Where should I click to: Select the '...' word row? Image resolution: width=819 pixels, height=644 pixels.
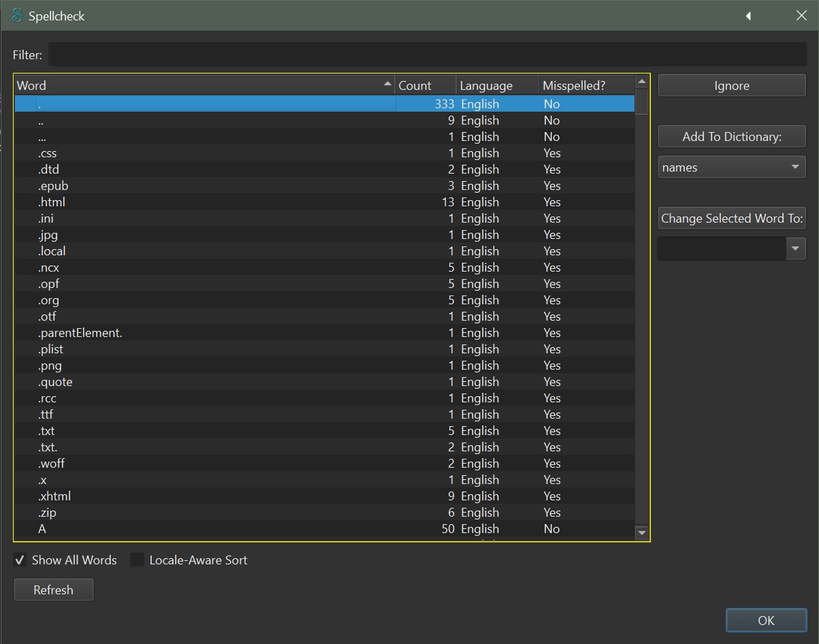[325, 137]
